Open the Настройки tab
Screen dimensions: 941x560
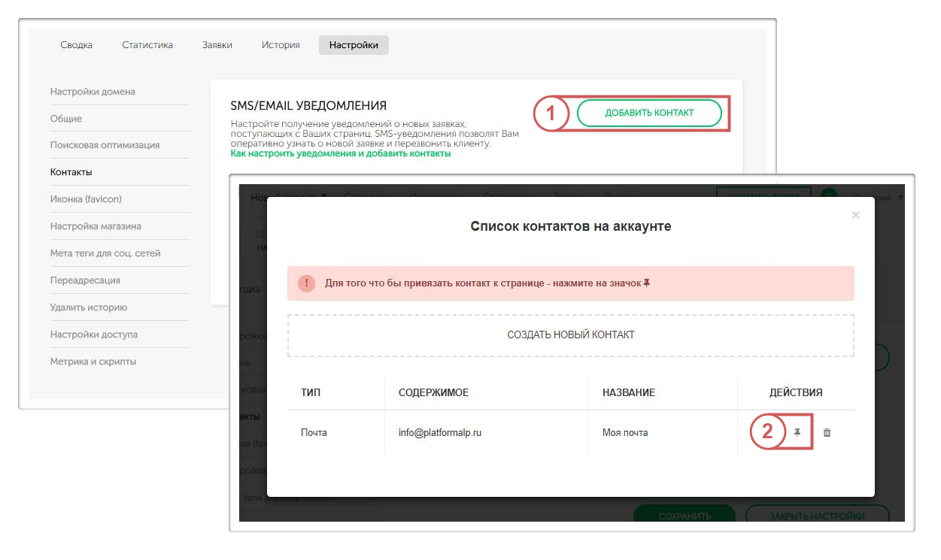(354, 45)
